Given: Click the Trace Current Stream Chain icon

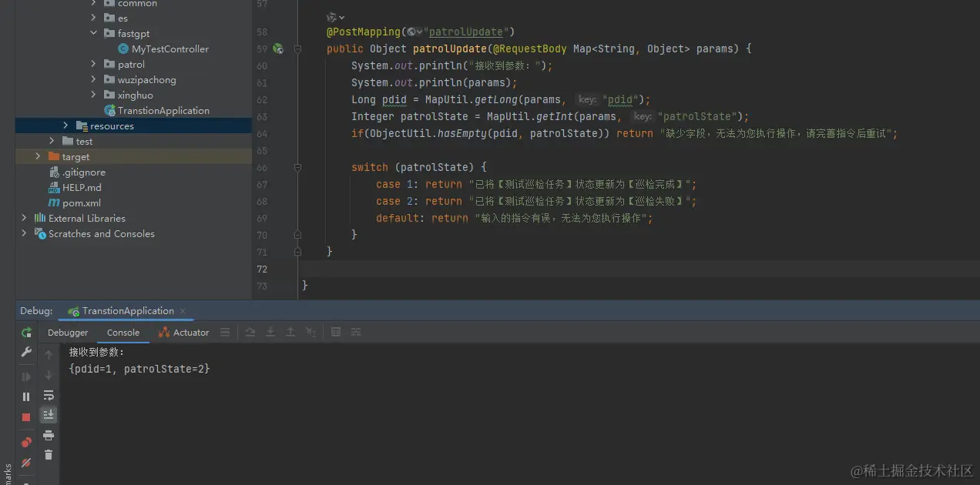Looking at the screenshot, I should tap(356, 333).
